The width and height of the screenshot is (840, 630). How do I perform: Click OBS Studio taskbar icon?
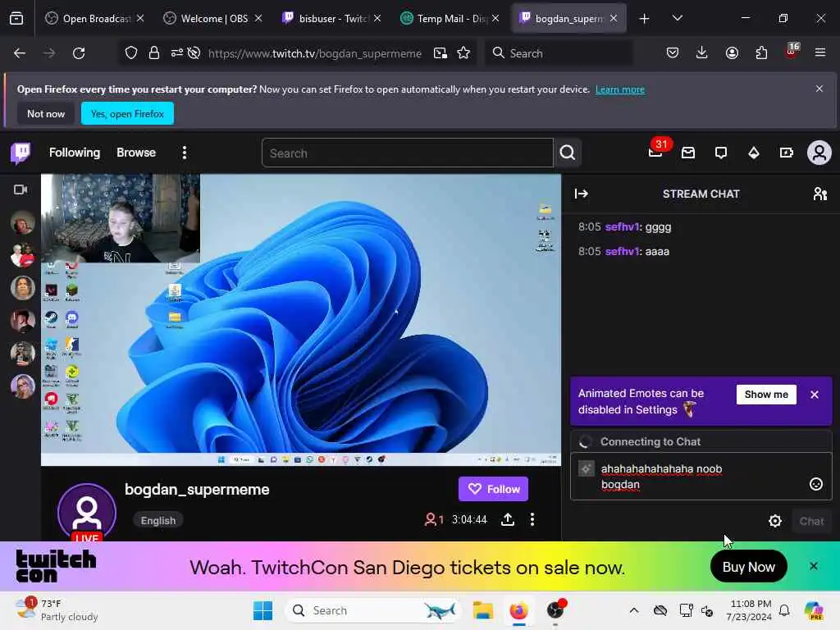pyautogui.click(x=555, y=610)
